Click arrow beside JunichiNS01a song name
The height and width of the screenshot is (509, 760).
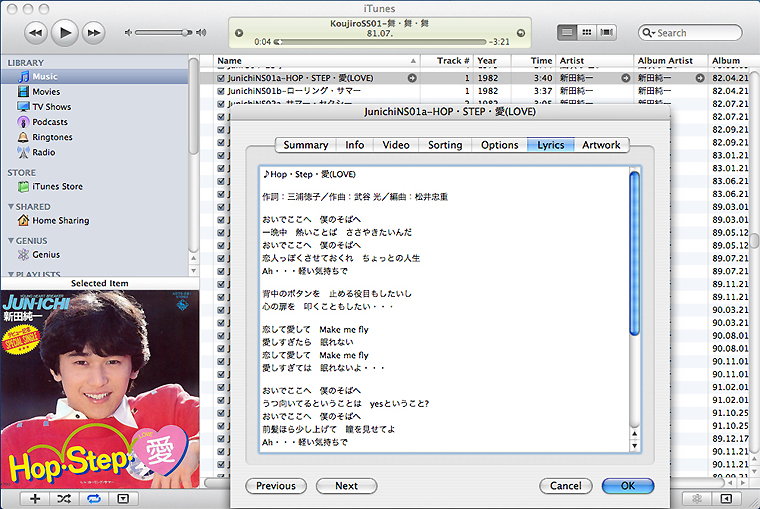pos(412,78)
